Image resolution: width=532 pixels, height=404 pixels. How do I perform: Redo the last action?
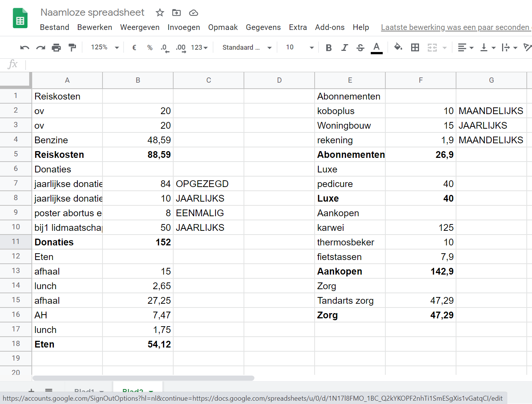(40, 48)
